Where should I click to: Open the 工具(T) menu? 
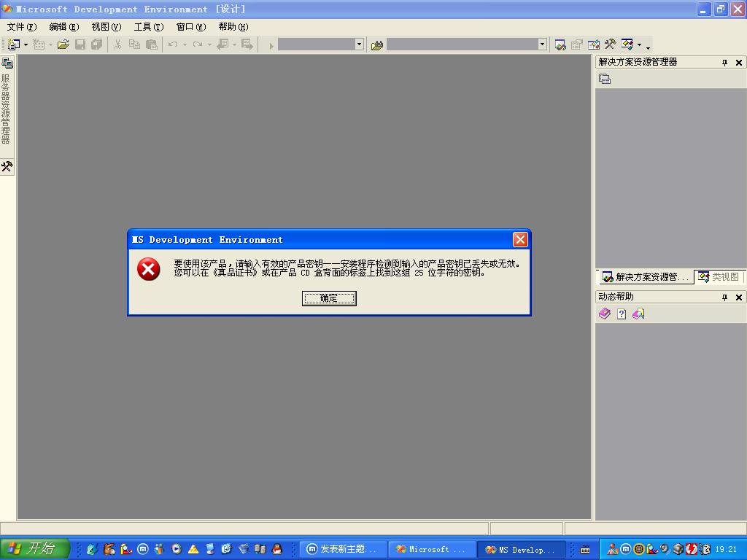(x=149, y=27)
